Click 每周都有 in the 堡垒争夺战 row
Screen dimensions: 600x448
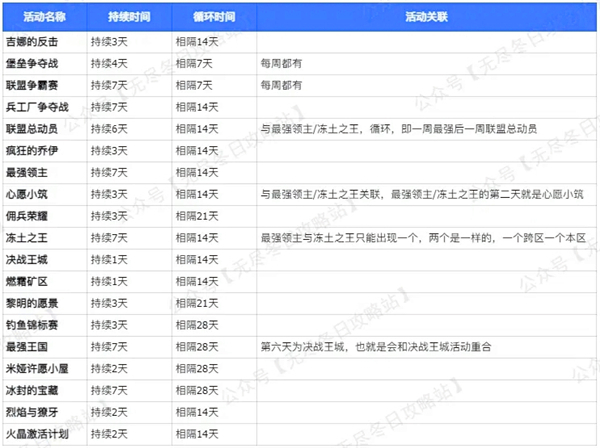coord(281,64)
